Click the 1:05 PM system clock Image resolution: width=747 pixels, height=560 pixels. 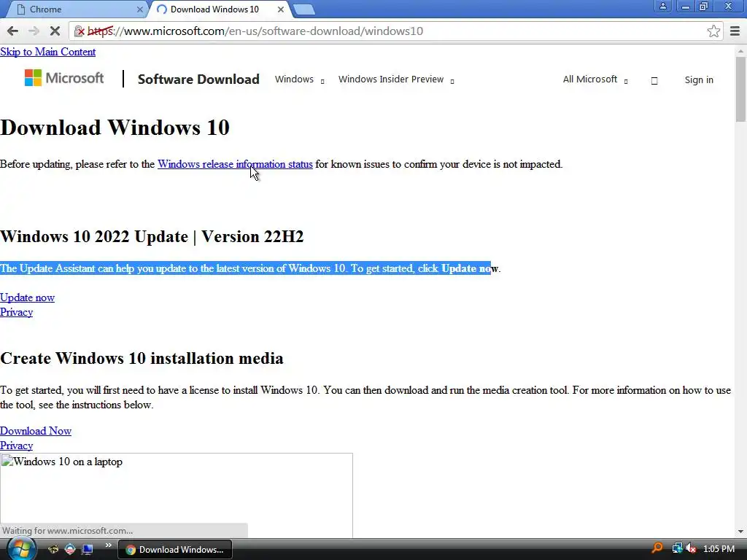coord(719,548)
